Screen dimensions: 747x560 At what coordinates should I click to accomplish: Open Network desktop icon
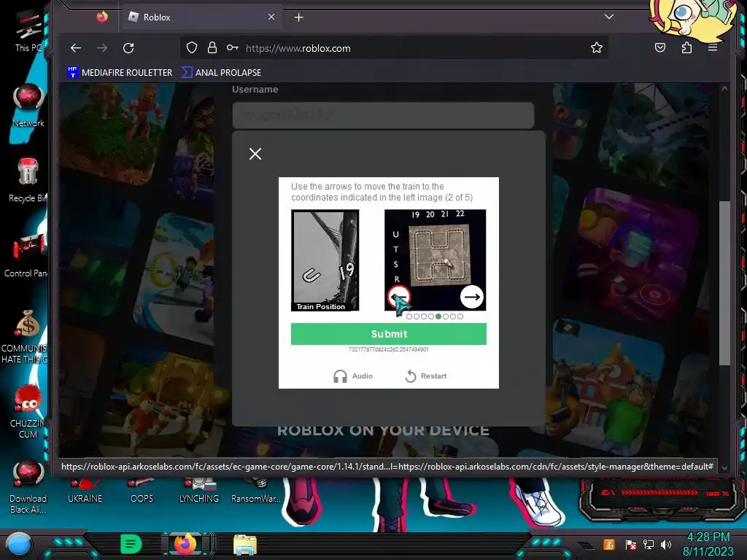(28, 106)
